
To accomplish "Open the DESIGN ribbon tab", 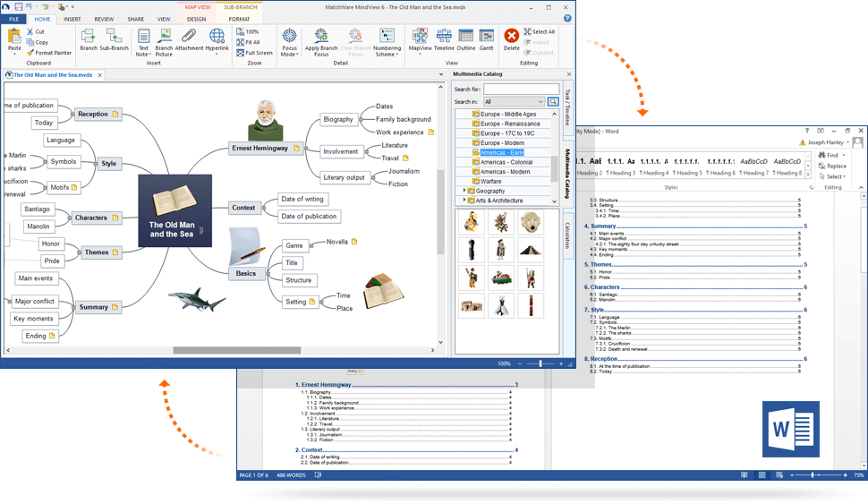I will pyautogui.click(x=197, y=19).
